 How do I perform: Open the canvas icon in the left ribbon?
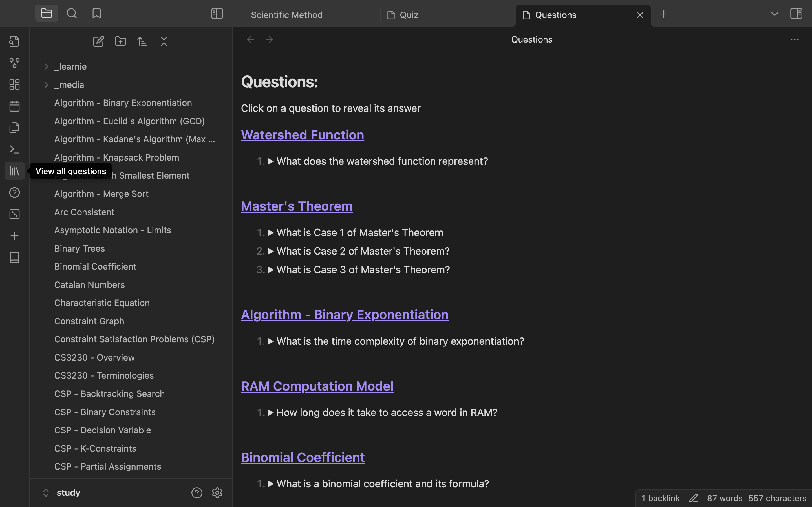pyautogui.click(x=14, y=84)
